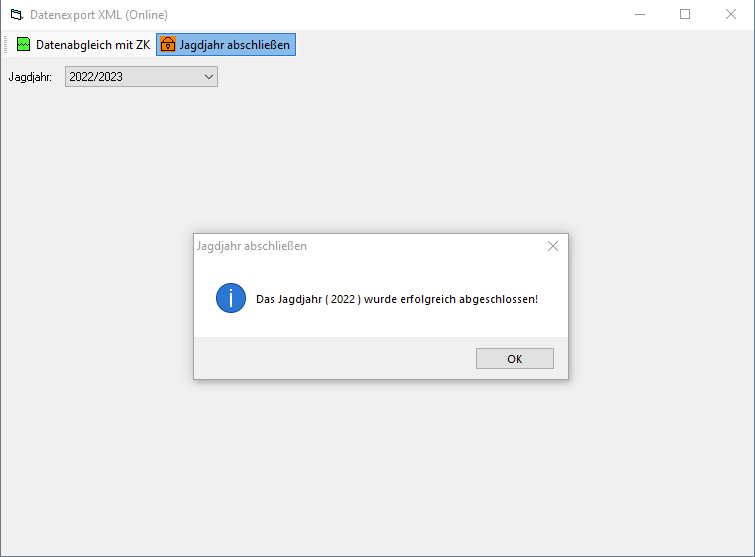The height and width of the screenshot is (557, 755).
Task: Click the Jagdjahr: field label
Action: point(30,77)
